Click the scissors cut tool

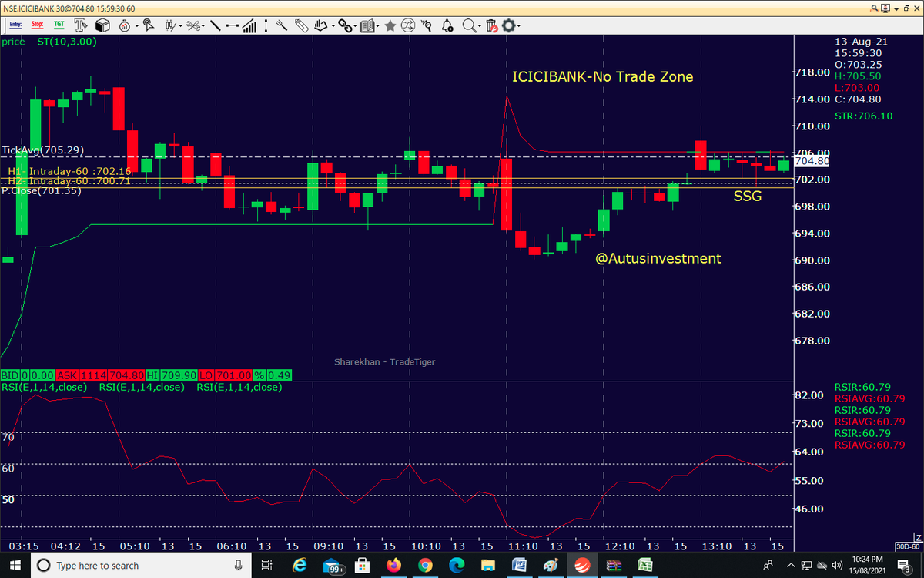tap(192, 25)
